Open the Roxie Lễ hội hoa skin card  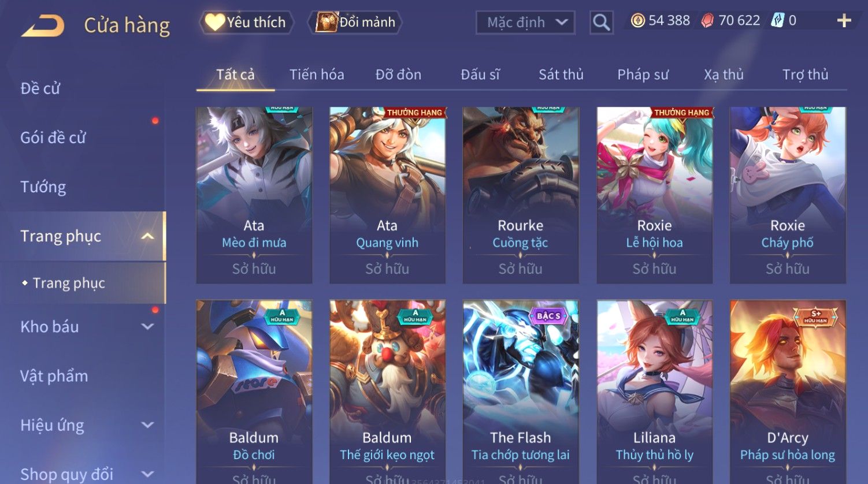click(x=654, y=195)
